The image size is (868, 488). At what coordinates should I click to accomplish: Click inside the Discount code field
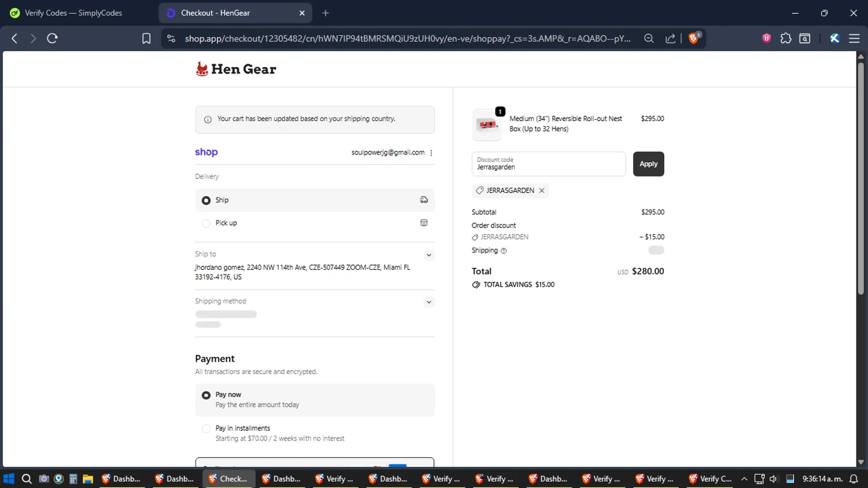[x=549, y=164]
